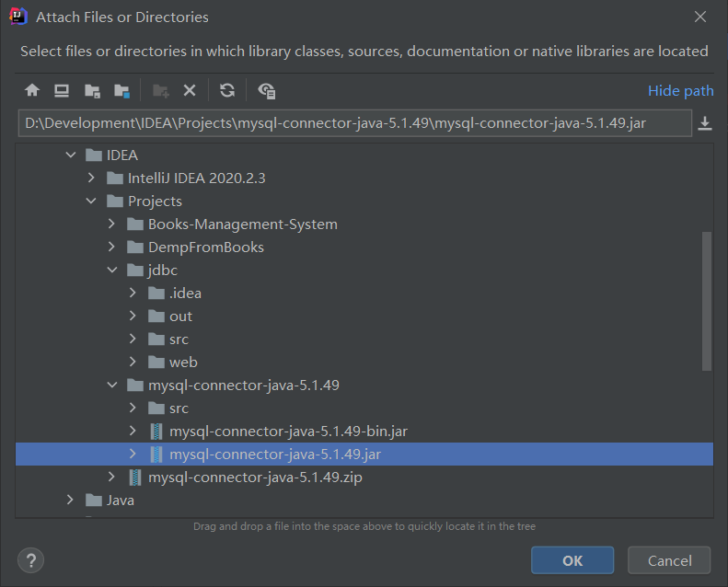
Task: Expand src folder under jdbc
Action: point(133,339)
